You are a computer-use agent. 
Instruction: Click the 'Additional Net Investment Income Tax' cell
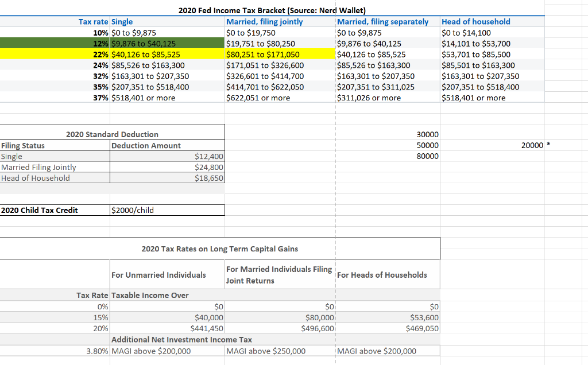pos(181,340)
